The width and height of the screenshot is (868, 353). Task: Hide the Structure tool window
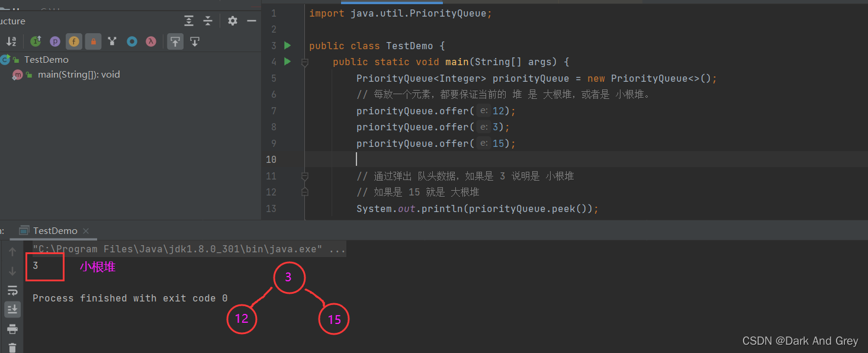[x=252, y=21]
